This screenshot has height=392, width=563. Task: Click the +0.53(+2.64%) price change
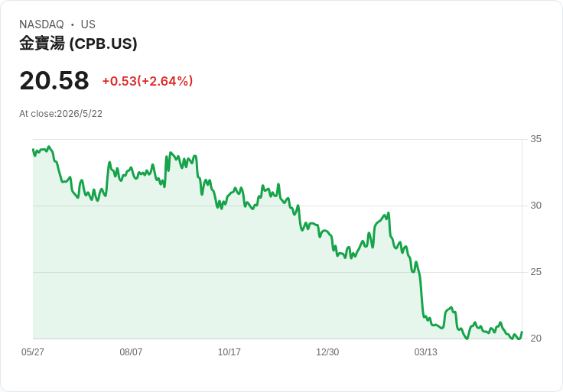148,81
